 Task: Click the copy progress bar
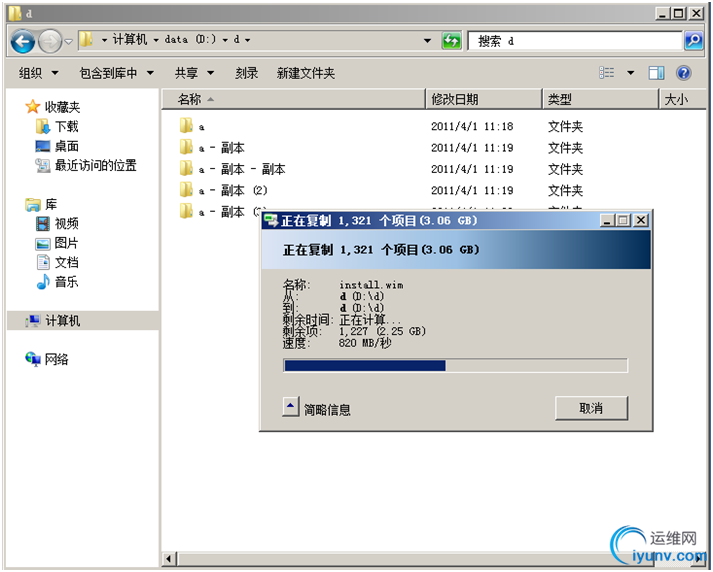coord(455,366)
